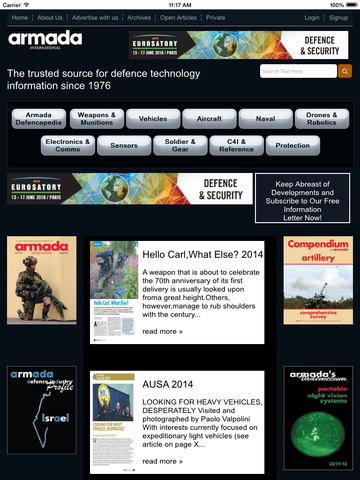Open the portable night vision systems cover
The image size is (360, 480).
[318, 418]
